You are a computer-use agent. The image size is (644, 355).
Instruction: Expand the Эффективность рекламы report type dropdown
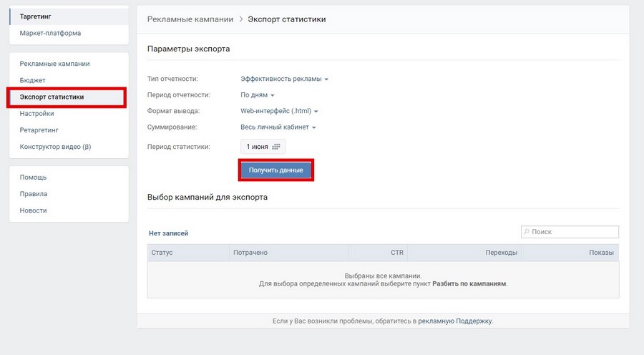tap(284, 79)
